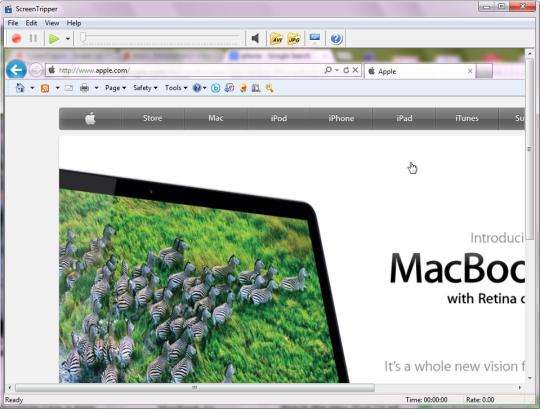The image size is (540, 409).
Task: Click the playback position slider handle
Action: pos(83,38)
